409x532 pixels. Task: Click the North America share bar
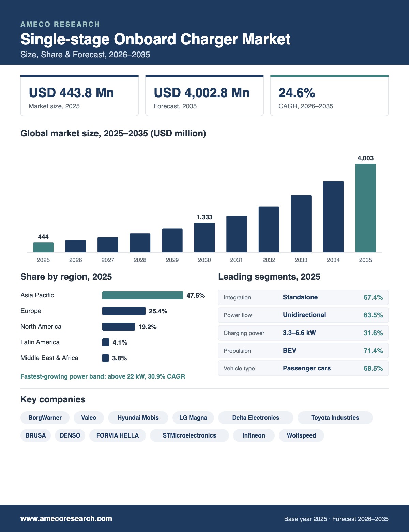click(119, 327)
